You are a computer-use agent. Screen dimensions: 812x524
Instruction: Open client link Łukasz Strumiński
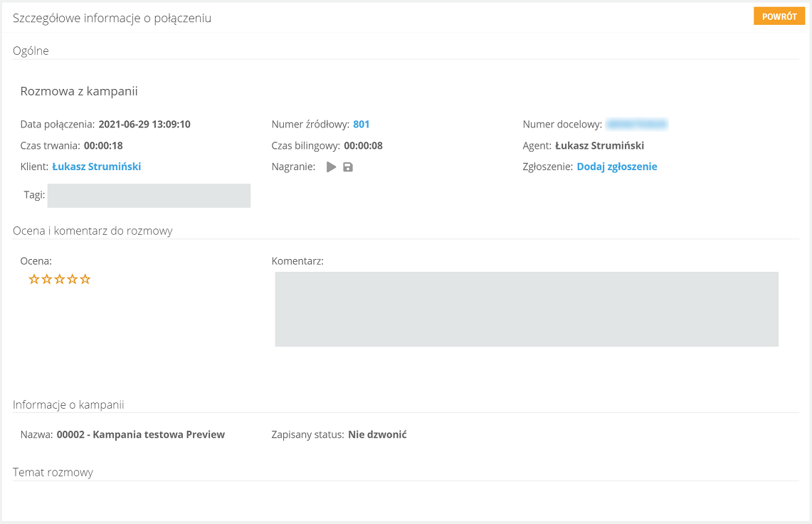point(96,167)
